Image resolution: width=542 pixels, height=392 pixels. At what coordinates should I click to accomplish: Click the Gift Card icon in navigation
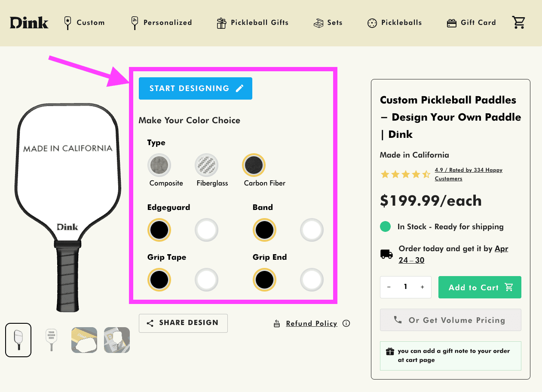click(x=452, y=22)
